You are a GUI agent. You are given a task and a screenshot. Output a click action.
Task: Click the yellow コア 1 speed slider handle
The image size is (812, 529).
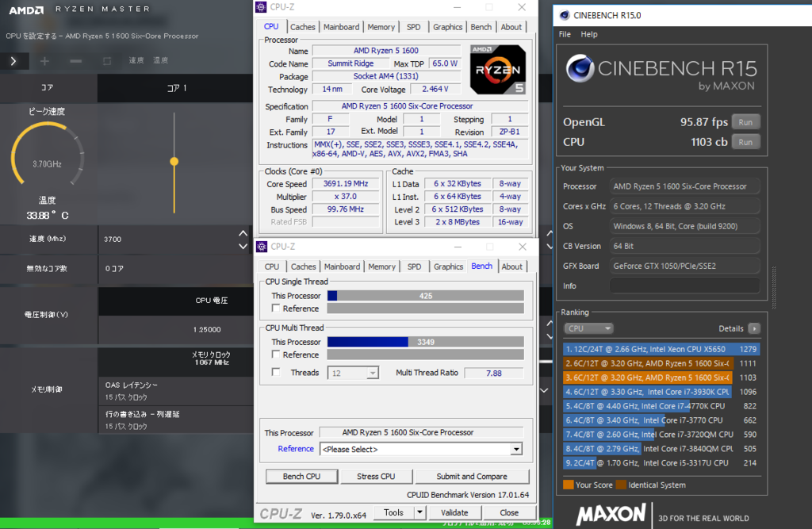click(x=174, y=162)
